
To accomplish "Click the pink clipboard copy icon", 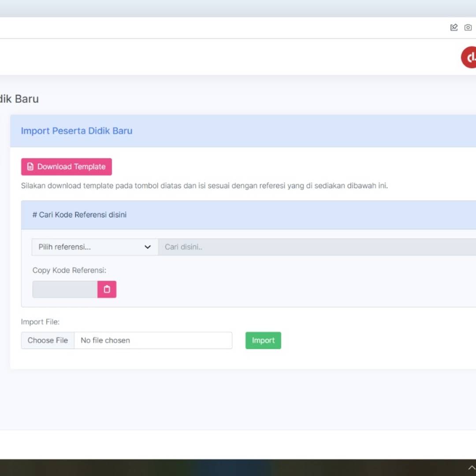I will 107,290.
